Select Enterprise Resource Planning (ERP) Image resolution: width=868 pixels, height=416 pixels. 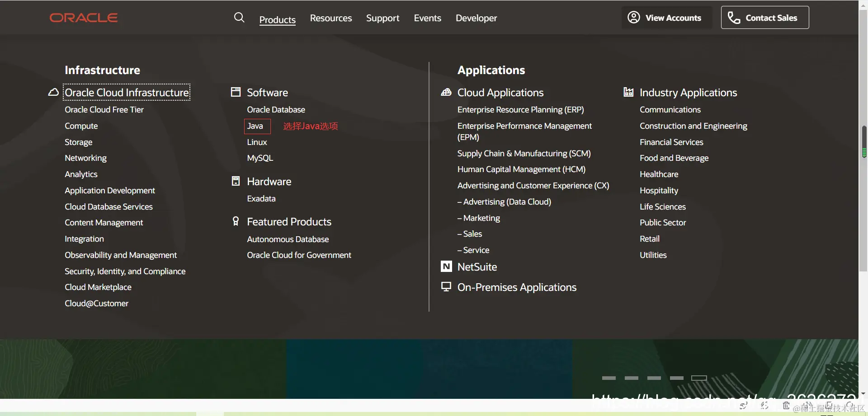tap(520, 110)
